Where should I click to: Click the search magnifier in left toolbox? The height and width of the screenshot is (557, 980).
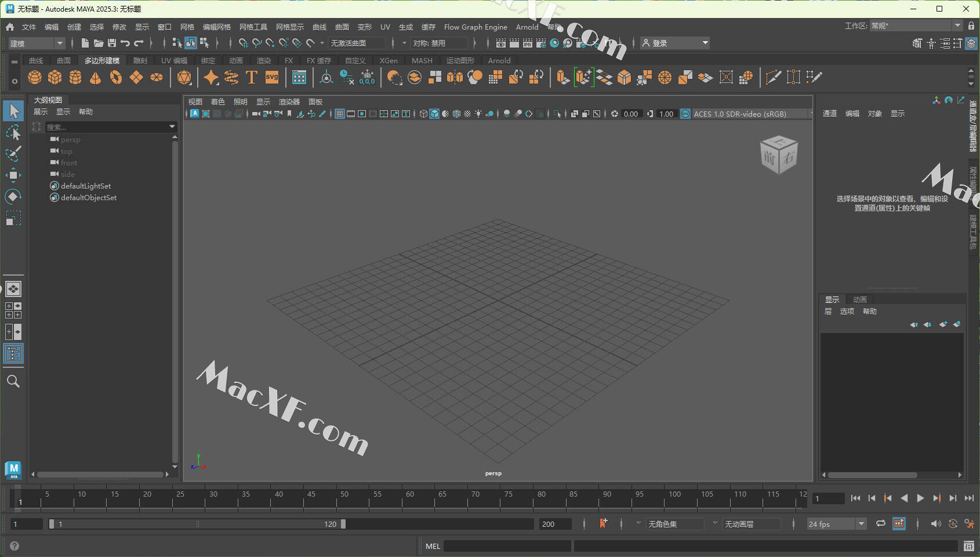click(13, 381)
